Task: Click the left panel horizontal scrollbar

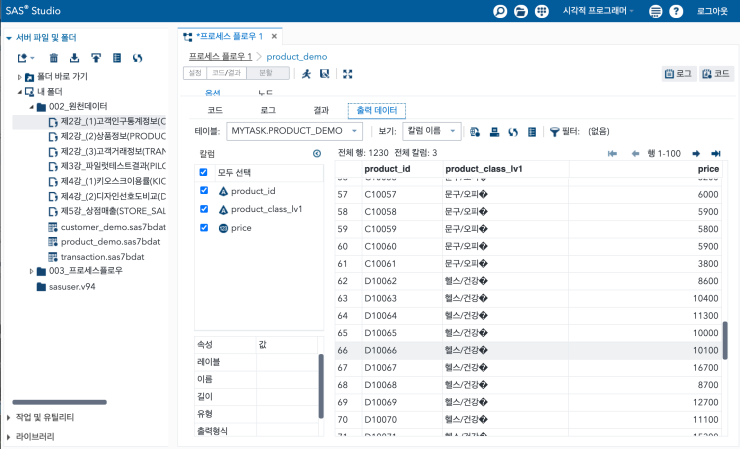Action: coord(59,402)
